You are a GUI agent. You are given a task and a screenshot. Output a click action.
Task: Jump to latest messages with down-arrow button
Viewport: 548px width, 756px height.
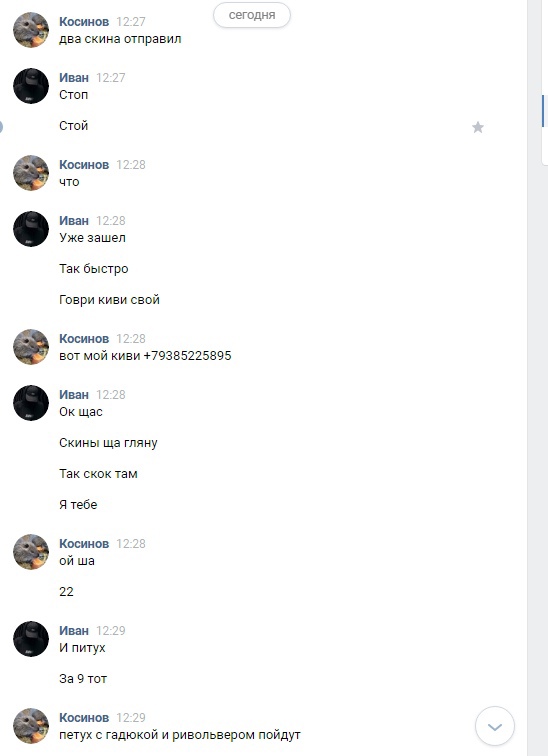click(x=495, y=726)
